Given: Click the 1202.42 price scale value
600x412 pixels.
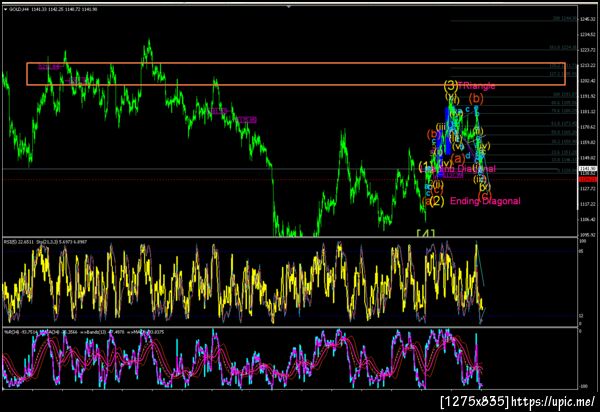Looking at the screenshot, I should (587, 81).
